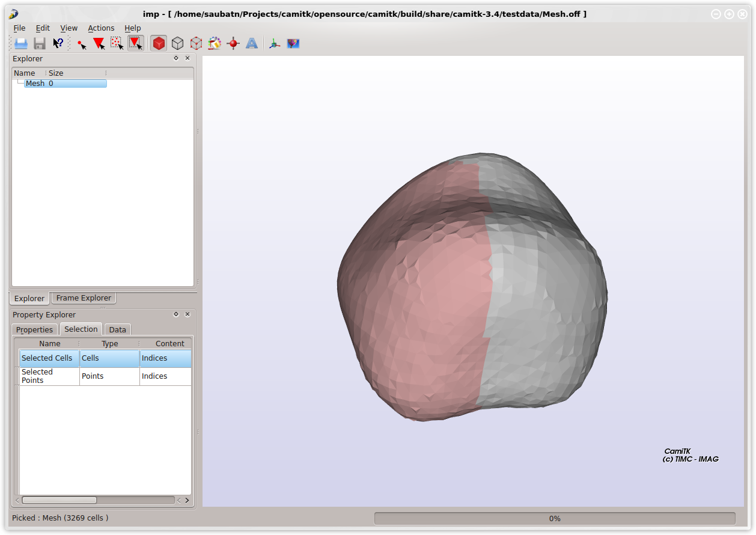Click the floppy disk Save icon
This screenshot has width=756, height=535.
pos(40,43)
